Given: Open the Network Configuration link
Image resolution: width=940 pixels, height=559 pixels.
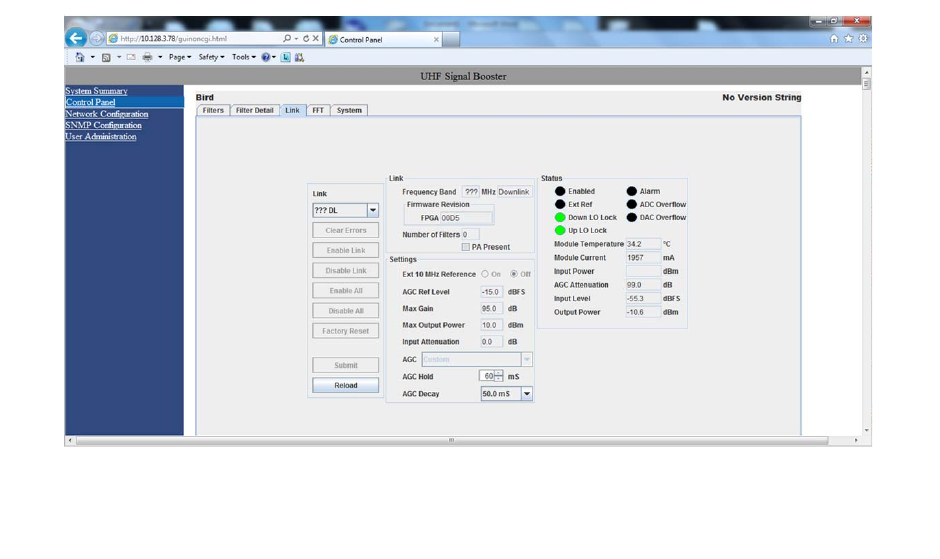Looking at the screenshot, I should pyautogui.click(x=107, y=113).
